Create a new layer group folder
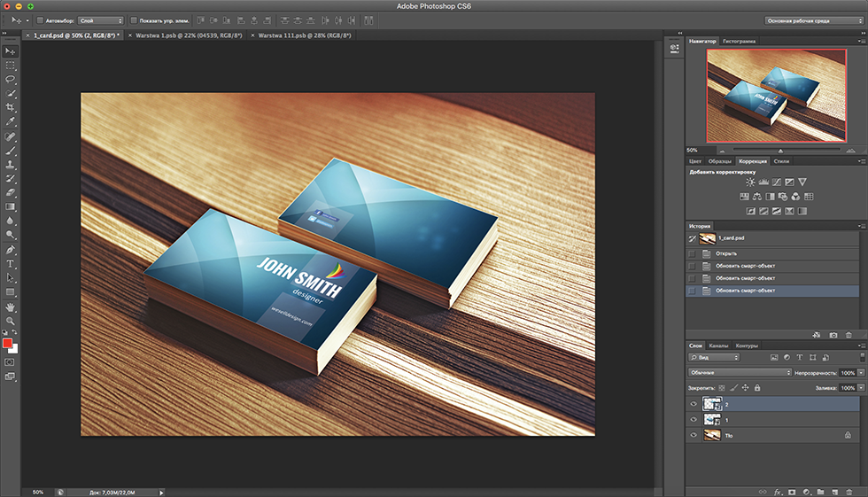Screen dimensions: 868x497 coord(820,492)
